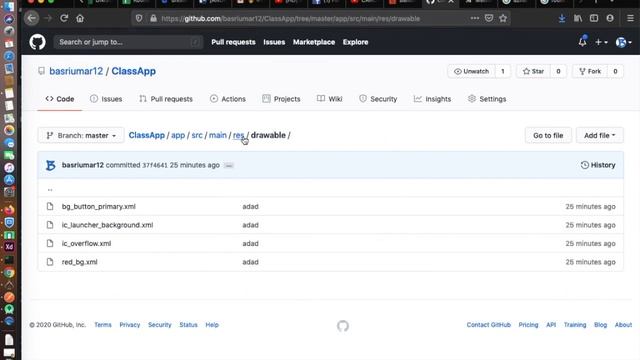The width and height of the screenshot is (640, 360).
Task: Navigate to ClassApp breadcrumb root
Action: (147, 135)
